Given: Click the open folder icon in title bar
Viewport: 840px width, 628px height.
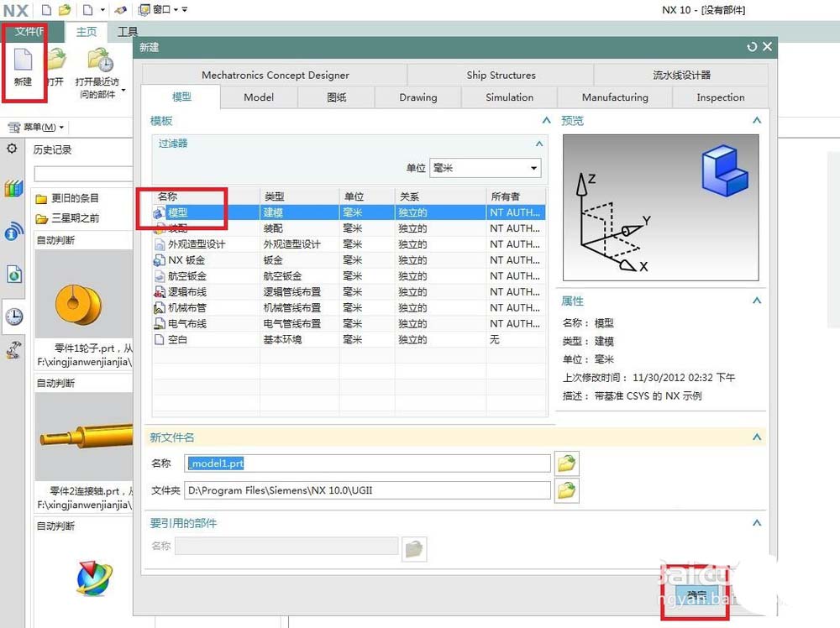Looking at the screenshot, I should pyautogui.click(x=65, y=9).
